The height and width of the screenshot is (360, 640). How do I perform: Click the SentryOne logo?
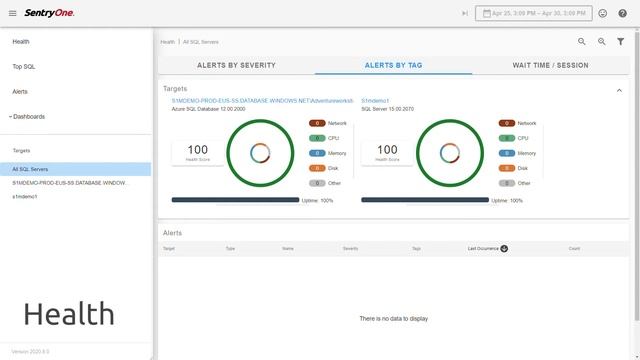point(49,13)
